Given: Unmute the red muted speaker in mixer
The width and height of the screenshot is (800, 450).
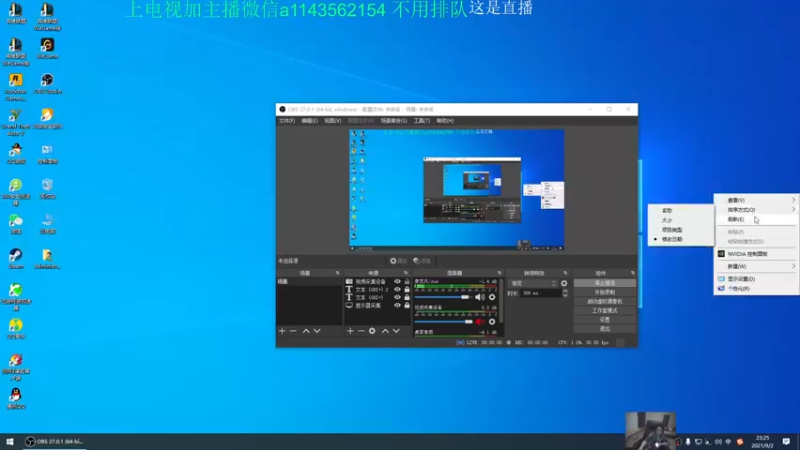Looking at the screenshot, I should click(480, 322).
